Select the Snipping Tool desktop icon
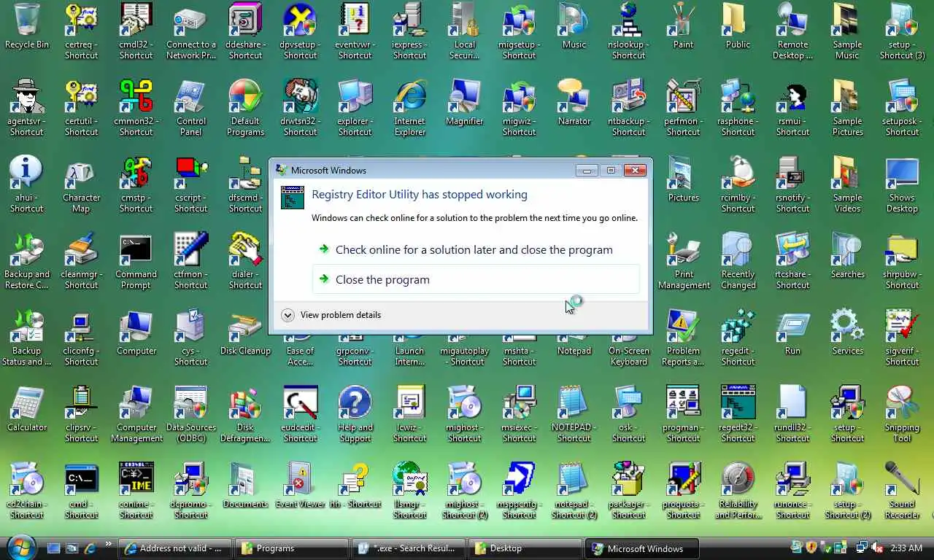The image size is (934, 560). pyautogui.click(x=902, y=414)
